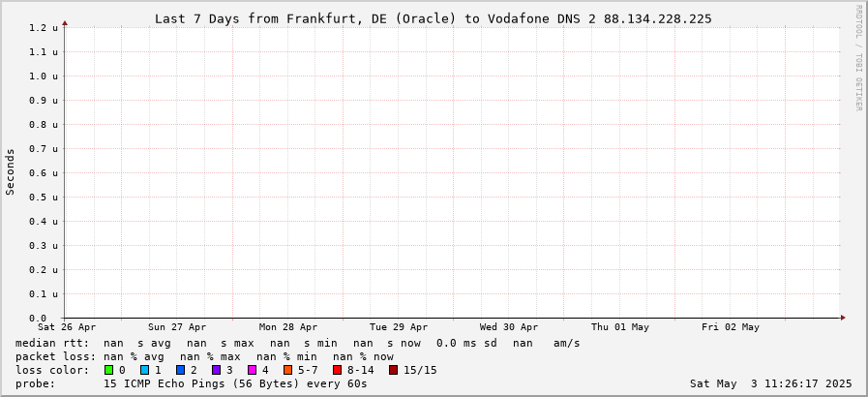Click the 0.0 y-axis value

click(x=38, y=319)
